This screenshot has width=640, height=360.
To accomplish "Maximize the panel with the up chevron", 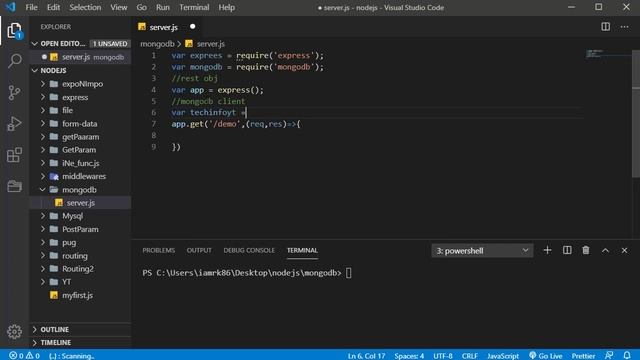I will (x=605, y=250).
